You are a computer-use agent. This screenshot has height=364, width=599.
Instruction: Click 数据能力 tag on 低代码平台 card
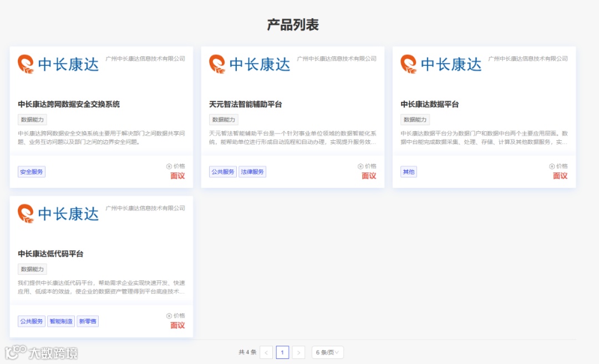(x=32, y=269)
